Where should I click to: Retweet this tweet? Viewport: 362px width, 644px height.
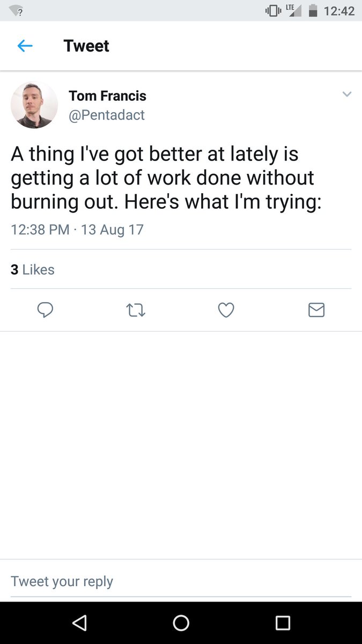(x=136, y=310)
